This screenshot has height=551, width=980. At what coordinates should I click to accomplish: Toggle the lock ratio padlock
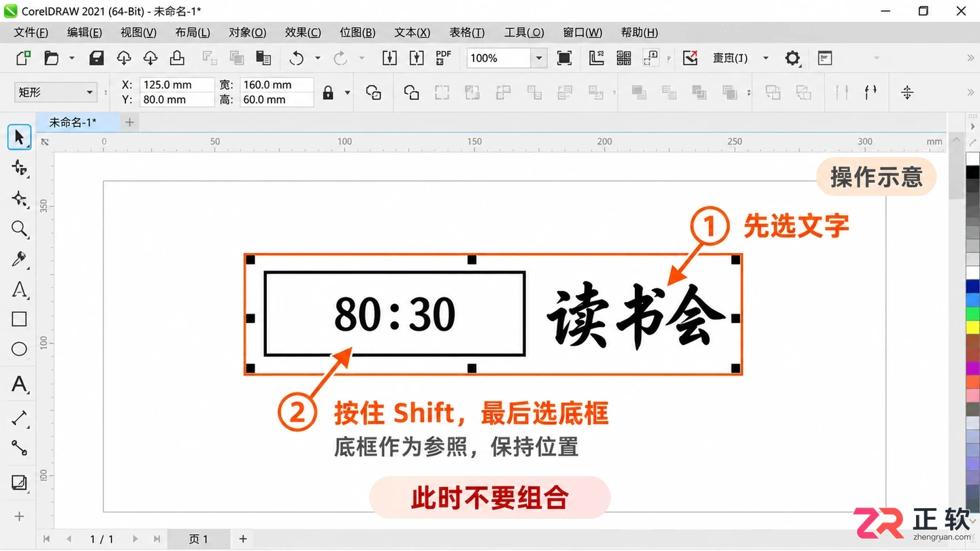pyautogui.click(x=328, y=93)
